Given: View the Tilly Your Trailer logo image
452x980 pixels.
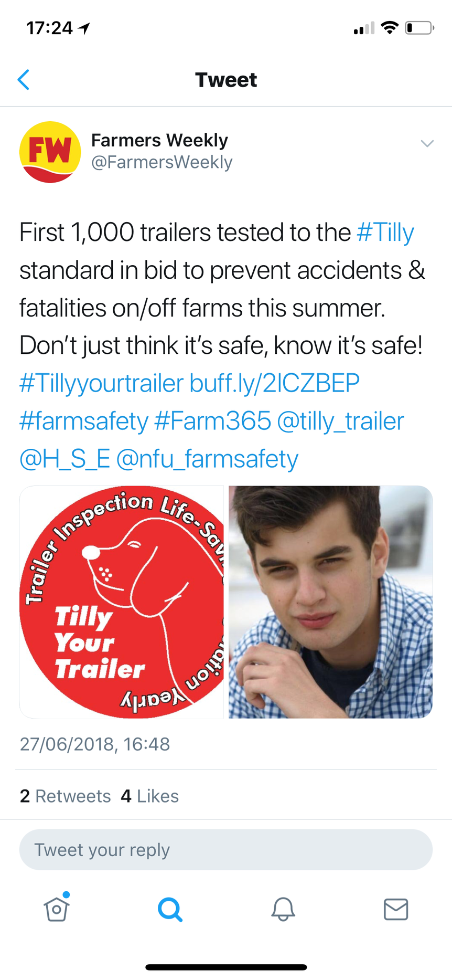Looking at the screenshot, I should click(122, 602).
